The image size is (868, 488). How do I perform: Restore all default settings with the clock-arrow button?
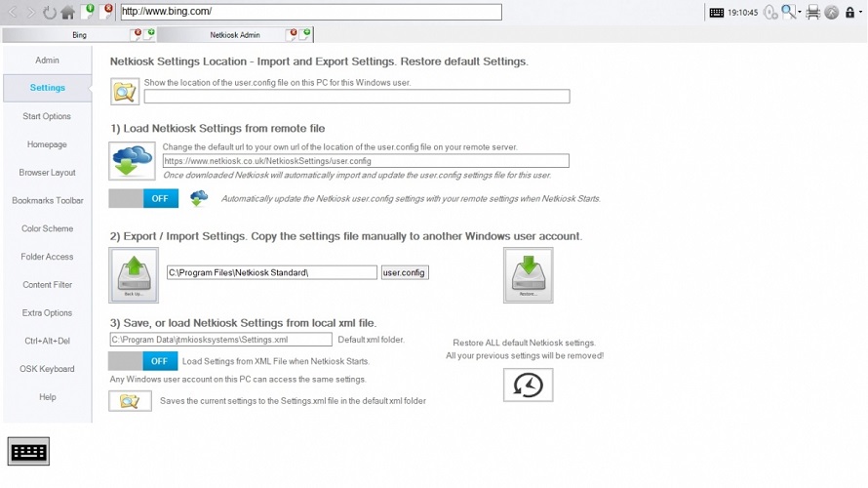click(528, 385)
